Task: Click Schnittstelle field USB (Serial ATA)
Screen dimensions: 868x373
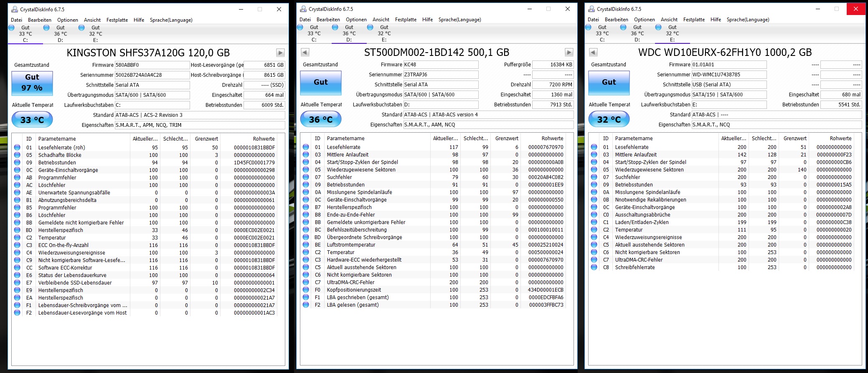Action: tap(729, 85)
